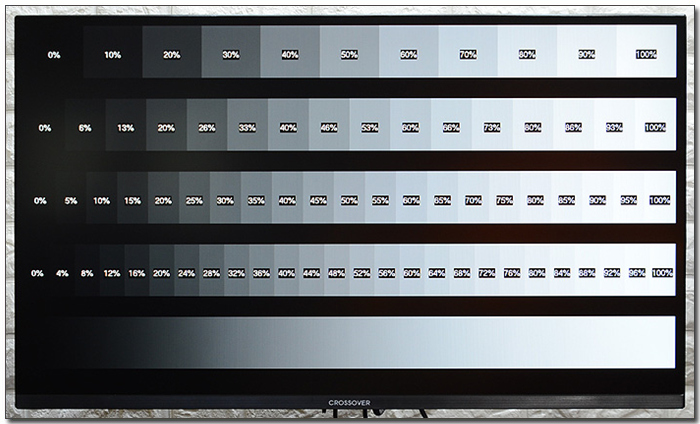Pick the 93% gray swatch
This screenshot has width=700, height=424.
[x=614, y=125]
